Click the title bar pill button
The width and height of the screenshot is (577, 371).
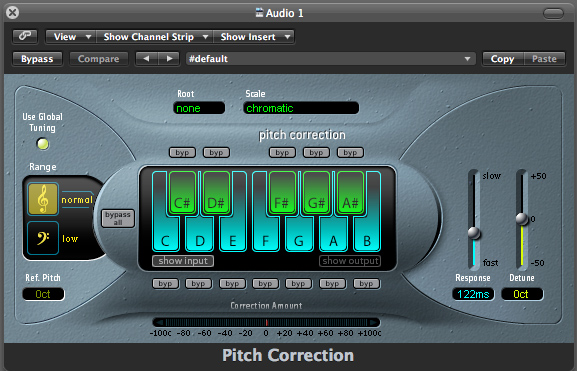coord(553,13)
